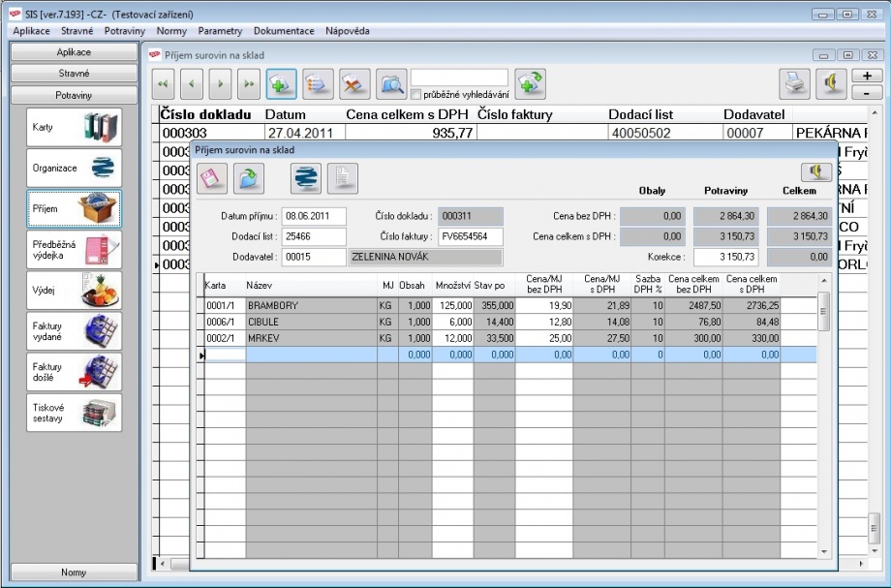Select Příjem sidebar item
This screenshot has width=891, height=588.
[x=74, y=209]
